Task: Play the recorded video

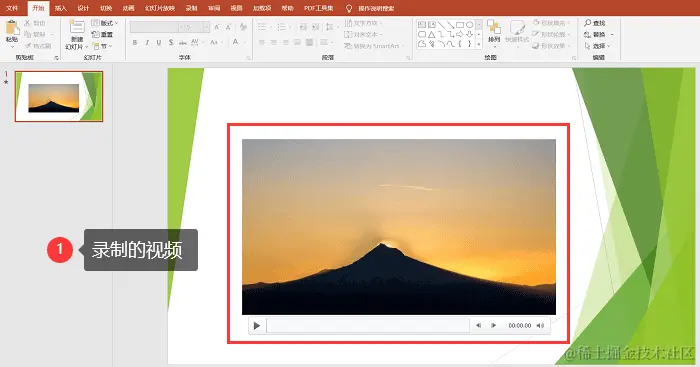Action: 257,326
